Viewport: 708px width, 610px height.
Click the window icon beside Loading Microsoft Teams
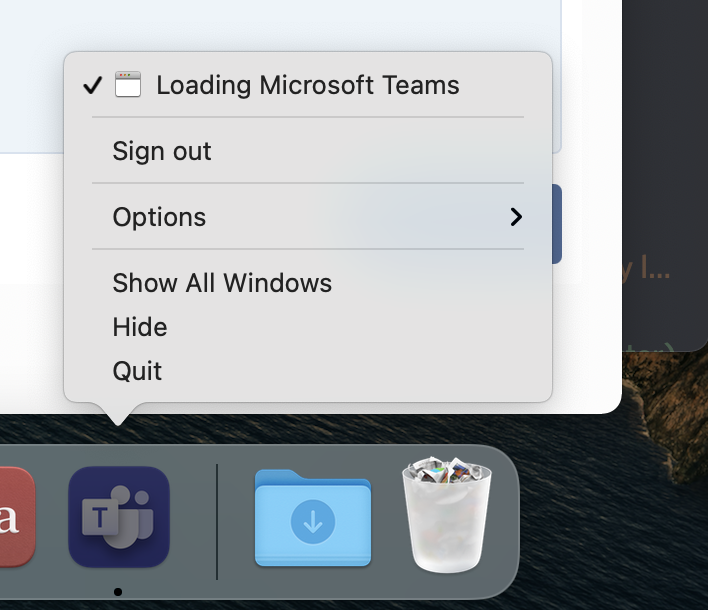coord(128,84)
